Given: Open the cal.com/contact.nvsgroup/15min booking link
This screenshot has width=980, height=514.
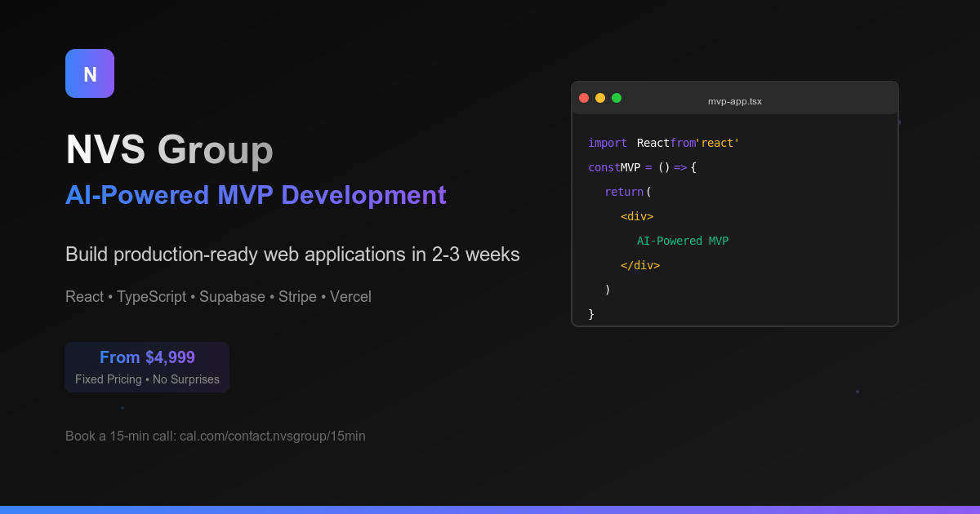Looking at the screenshot, I should coord(273,436).
